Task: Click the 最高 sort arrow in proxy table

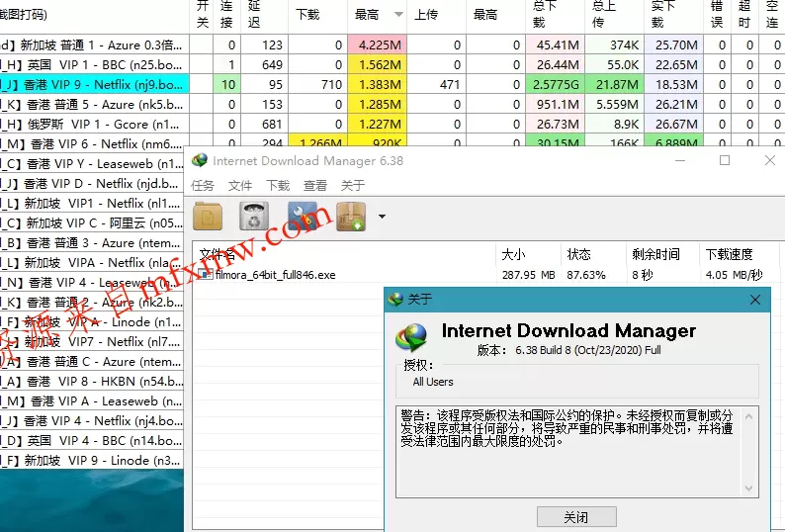Action: pyautogui.click(x=398, y=15)
